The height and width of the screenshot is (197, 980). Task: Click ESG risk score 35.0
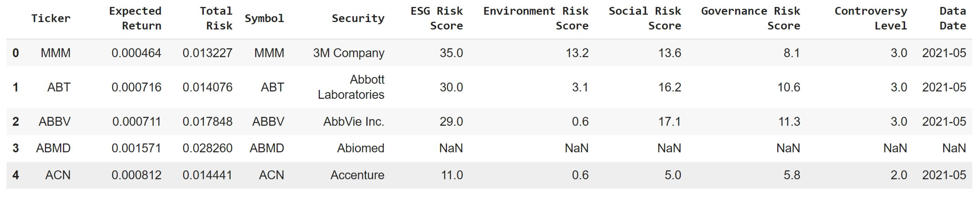tap(451, 53)
